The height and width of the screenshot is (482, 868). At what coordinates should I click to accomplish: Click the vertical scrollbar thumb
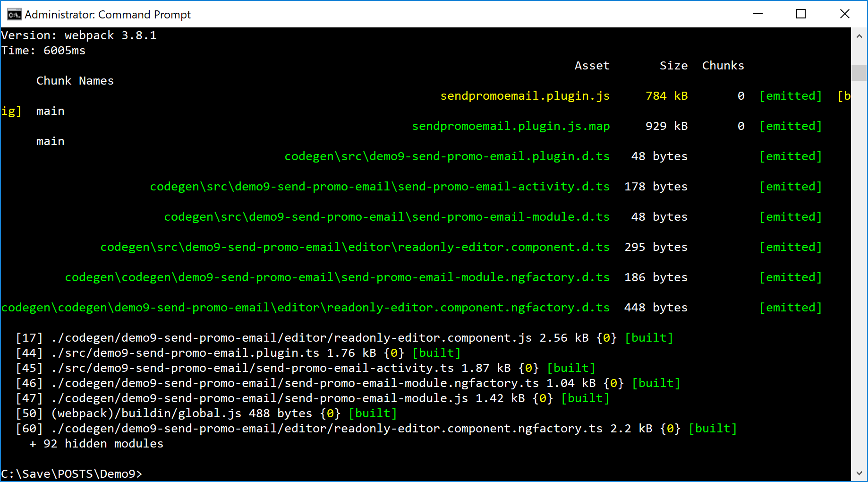pyautogui.click(x=859, y=73)
